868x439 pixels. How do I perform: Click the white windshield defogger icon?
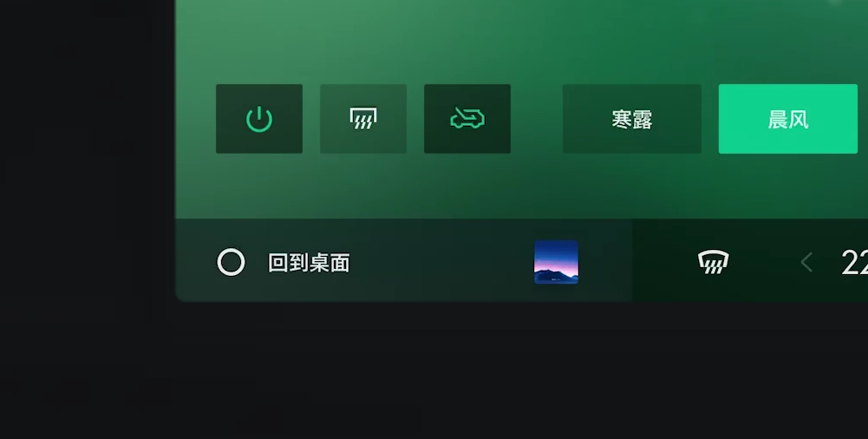pos(713,262)
